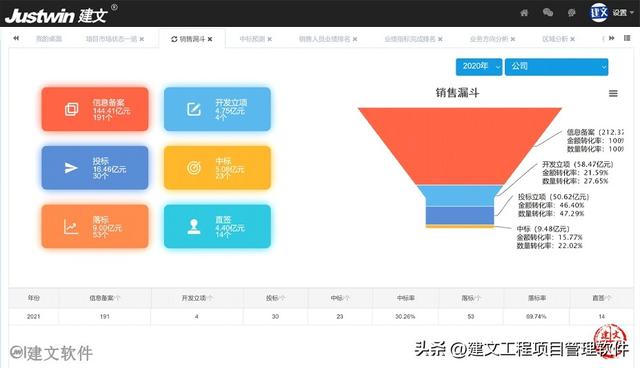Click the dark blue 投标立项 funnel segment
This screenshot has height=368, width=640.
[460, 215]
